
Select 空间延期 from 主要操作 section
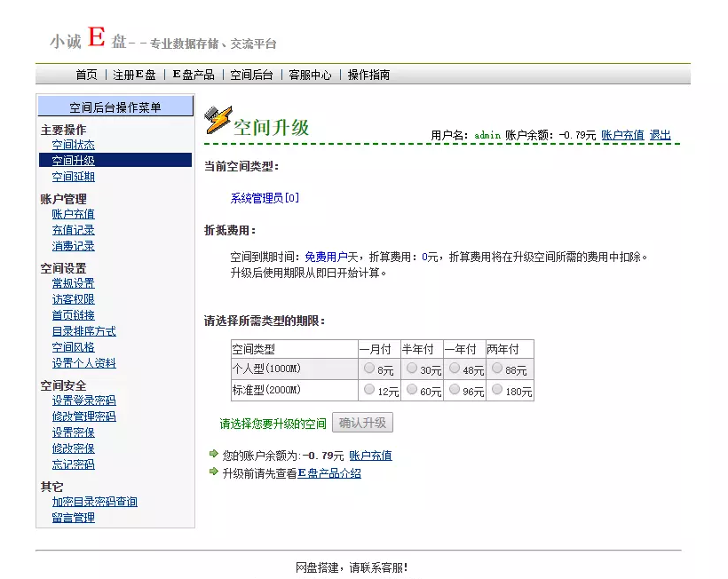pos(73,176)
